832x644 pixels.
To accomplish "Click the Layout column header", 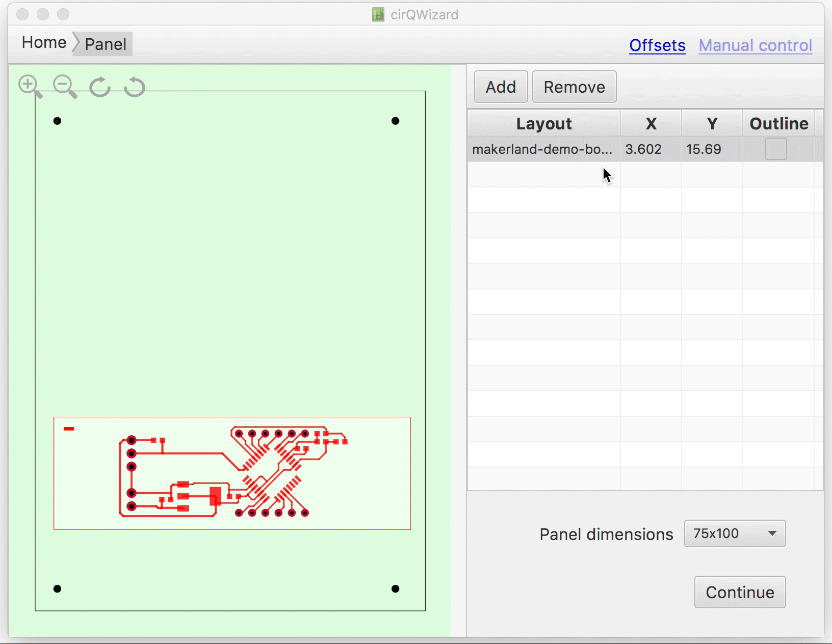I will pyautogui.click(x=544, y=123).
